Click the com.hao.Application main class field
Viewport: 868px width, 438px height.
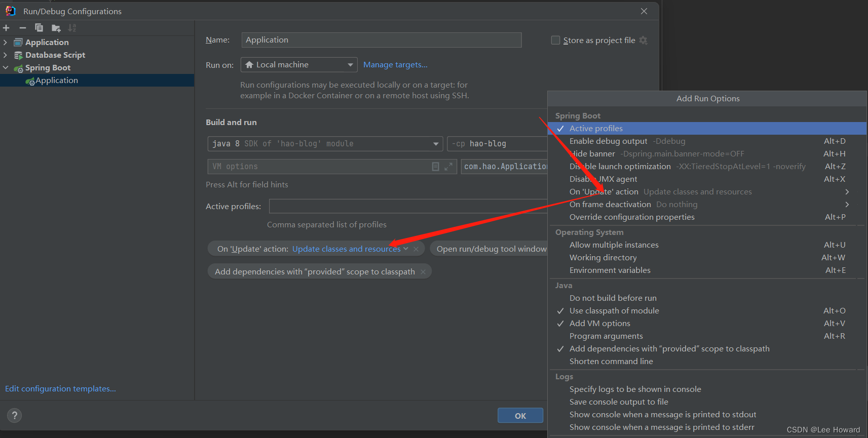coord(504,167)
